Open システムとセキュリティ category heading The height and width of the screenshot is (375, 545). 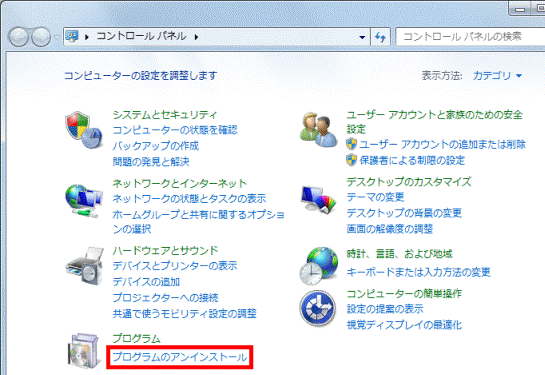165,115
